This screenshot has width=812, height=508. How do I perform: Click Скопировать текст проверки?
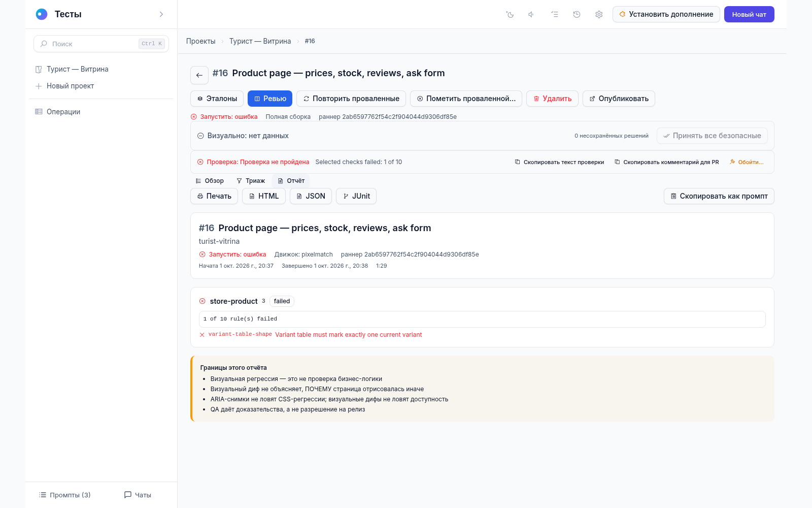point(559,162)
